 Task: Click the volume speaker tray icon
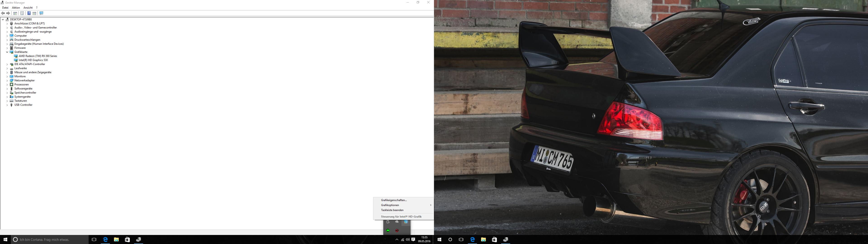(x=408, y=240)
